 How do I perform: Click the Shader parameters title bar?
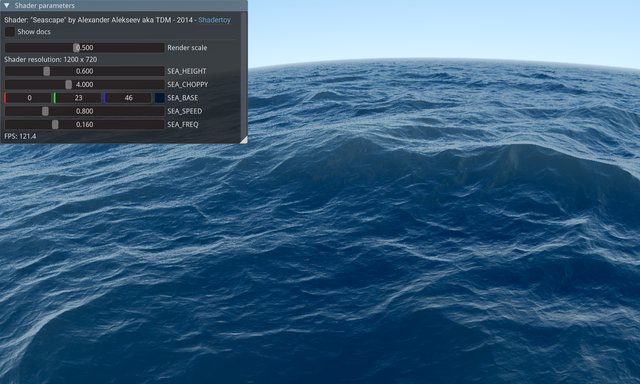[124, 5]
